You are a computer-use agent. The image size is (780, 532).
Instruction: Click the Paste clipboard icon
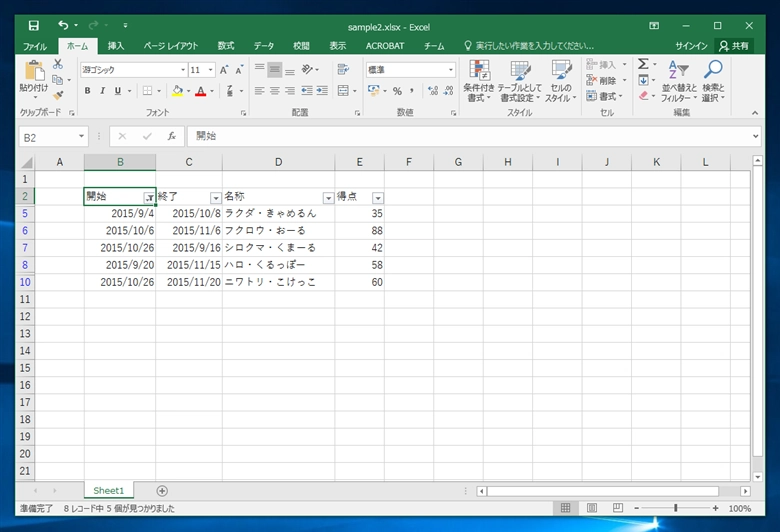coord(34,71)
